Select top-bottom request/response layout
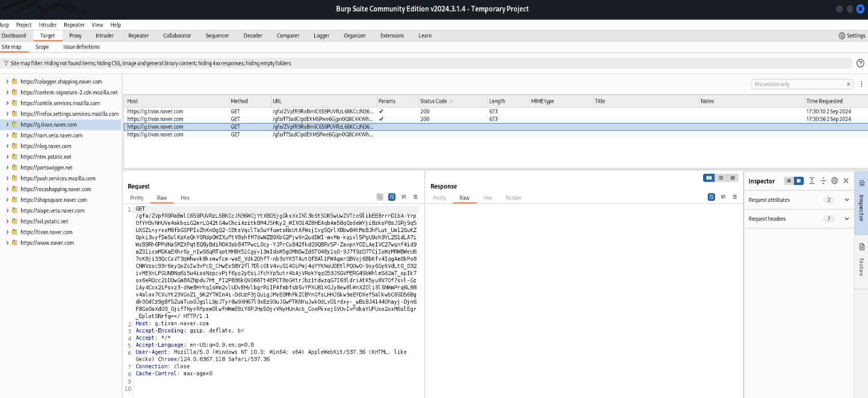Viewport: 868px width, 398px height. [x=721, y=178]
